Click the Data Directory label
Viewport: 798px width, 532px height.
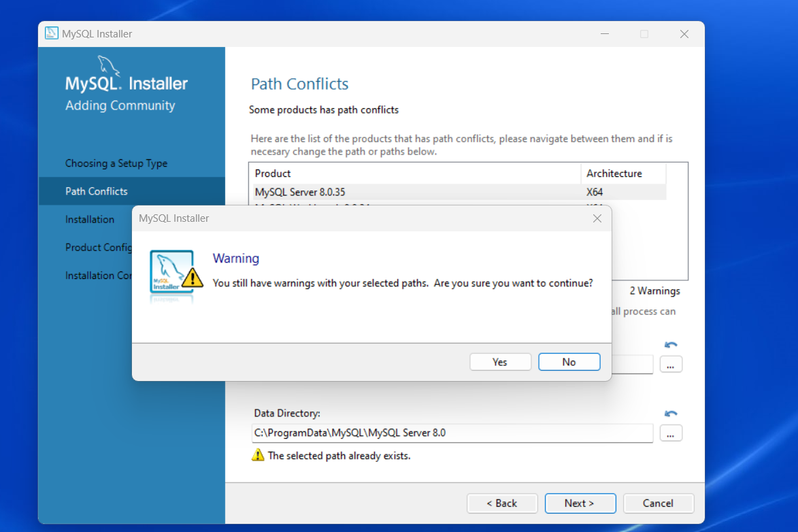[x=287, y=414]
